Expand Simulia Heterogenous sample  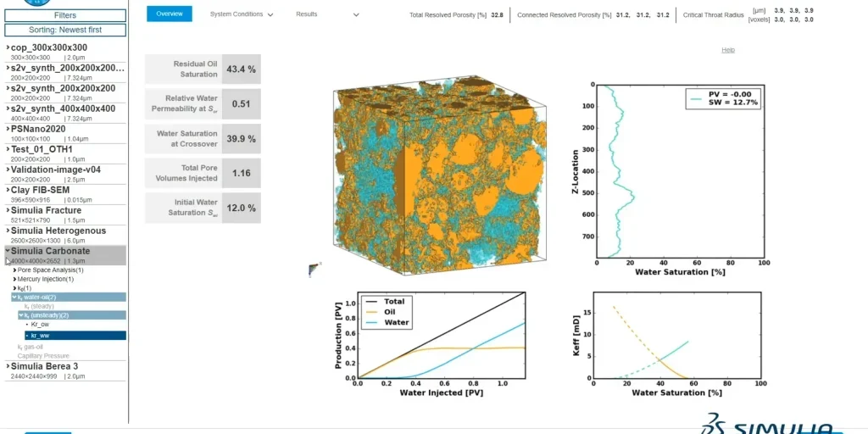point(8,231)
